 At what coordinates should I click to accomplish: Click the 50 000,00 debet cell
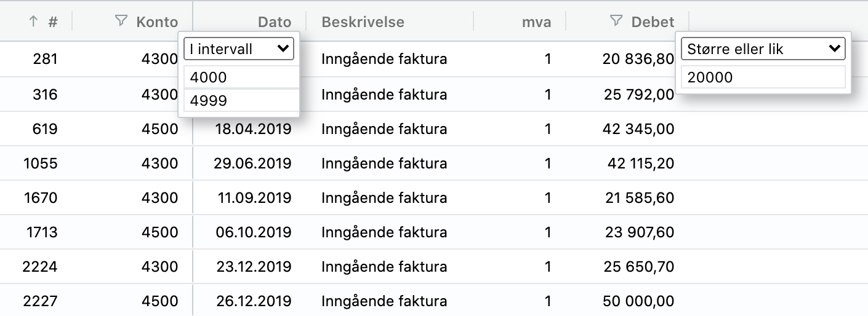(x=640, y=301)
